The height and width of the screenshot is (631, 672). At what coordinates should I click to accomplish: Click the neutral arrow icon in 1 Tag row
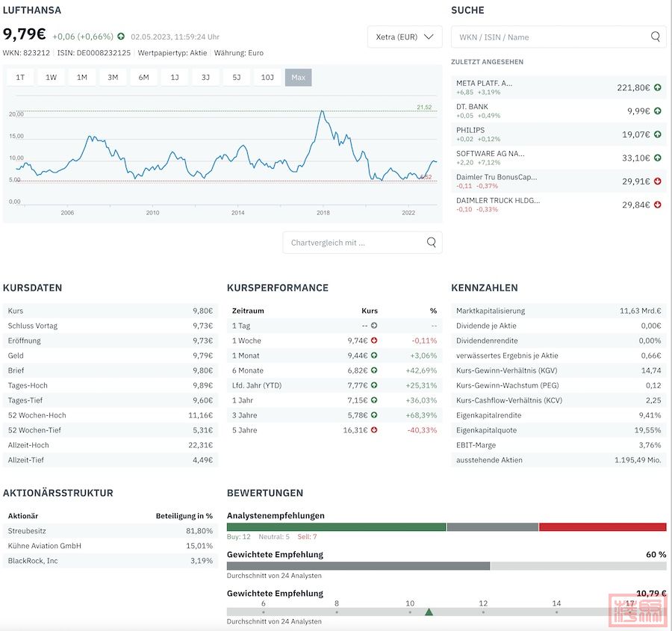coord(374,326)
